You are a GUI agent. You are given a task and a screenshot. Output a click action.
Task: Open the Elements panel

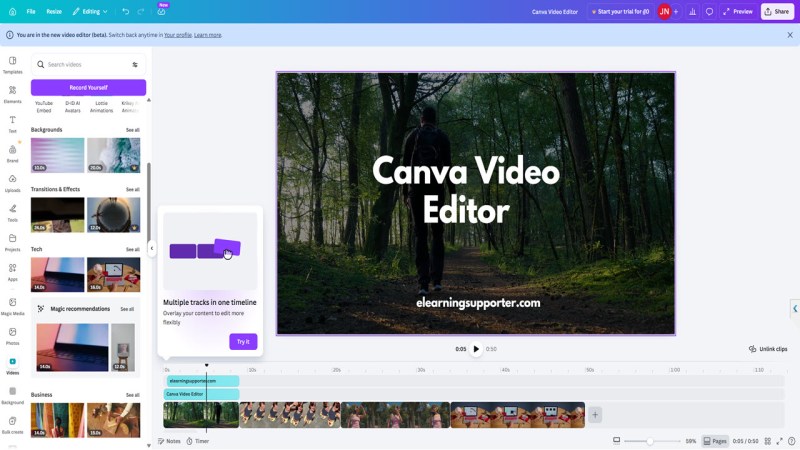(x=12, y=94)
